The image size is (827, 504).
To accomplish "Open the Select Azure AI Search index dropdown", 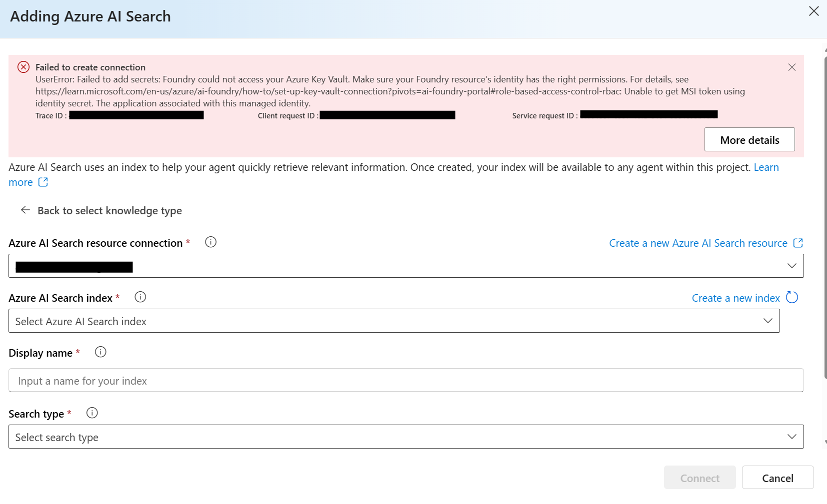I will [394, 321].
